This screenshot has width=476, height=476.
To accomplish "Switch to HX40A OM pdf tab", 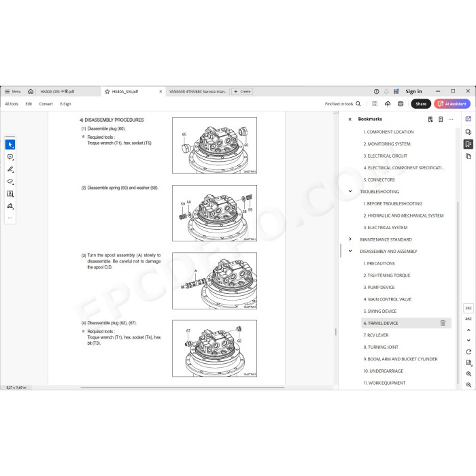I will 57,91.
